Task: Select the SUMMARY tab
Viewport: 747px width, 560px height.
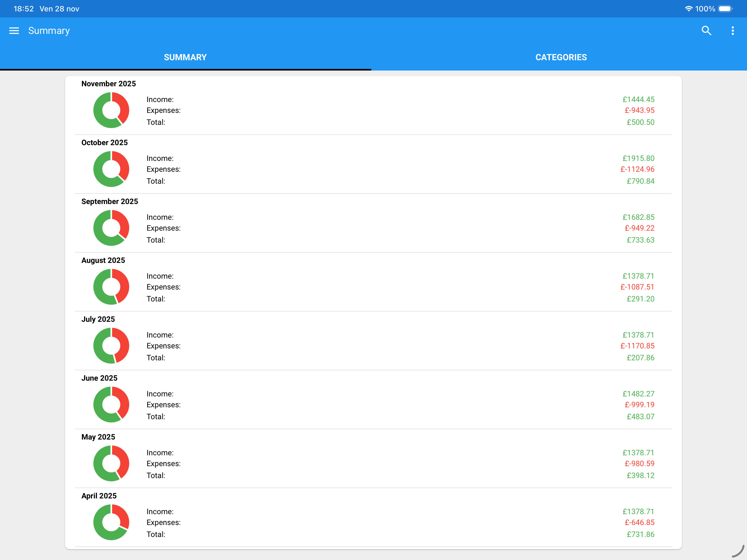Action: coord(185,57)
